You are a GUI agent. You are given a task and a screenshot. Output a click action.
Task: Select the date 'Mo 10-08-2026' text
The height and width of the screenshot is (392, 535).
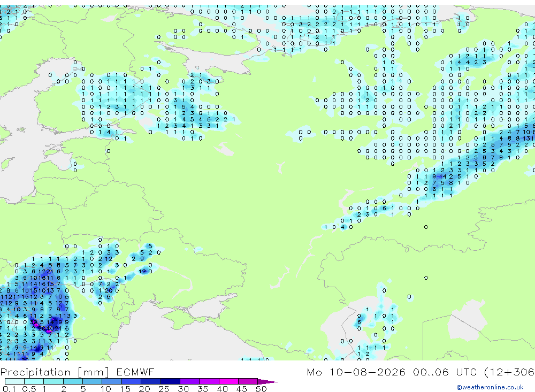pyautogui.click(x=356, y=372)
